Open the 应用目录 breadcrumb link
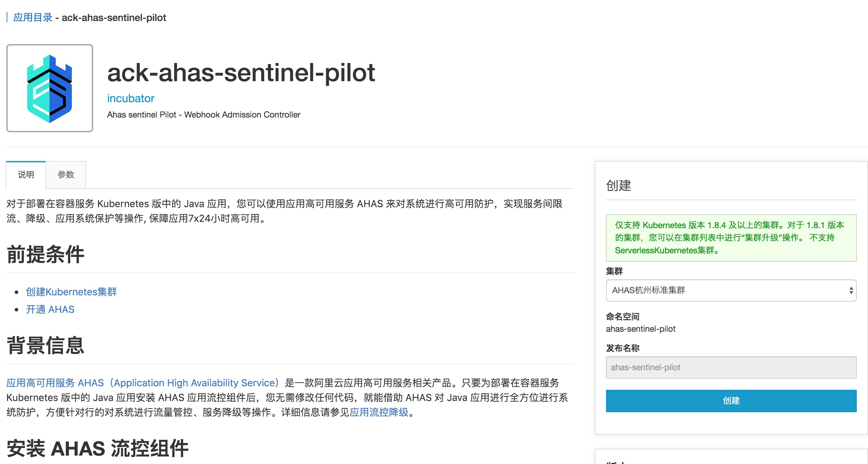The height and width of the screenshot is (464, 868). [33, 17]
